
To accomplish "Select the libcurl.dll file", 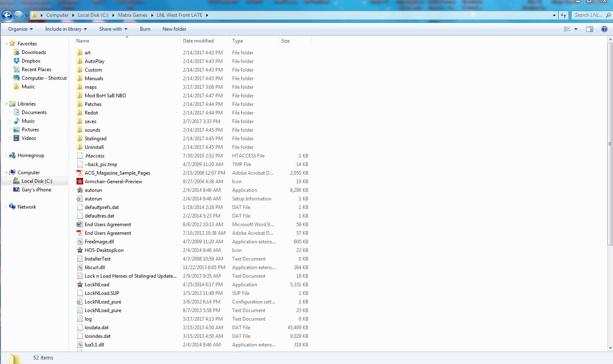I will (x=95, y=267).
